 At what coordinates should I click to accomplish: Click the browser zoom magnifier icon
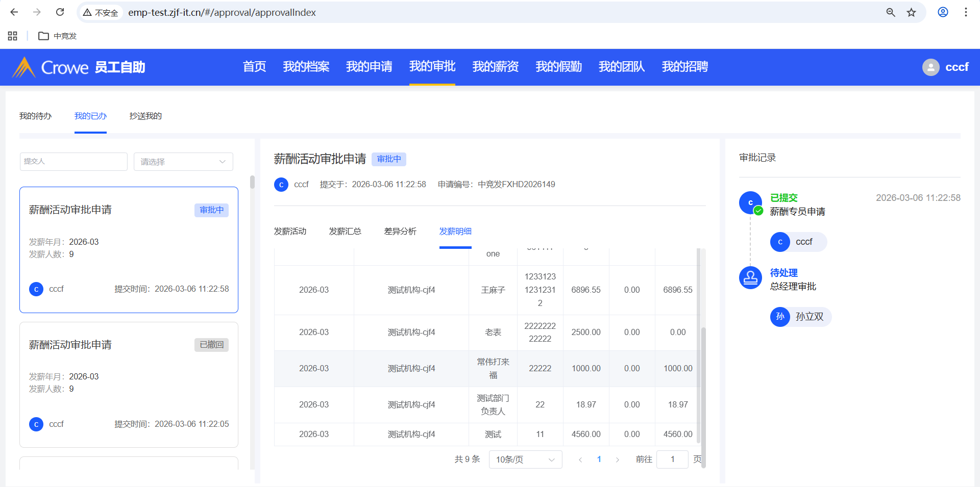point(891,12)
